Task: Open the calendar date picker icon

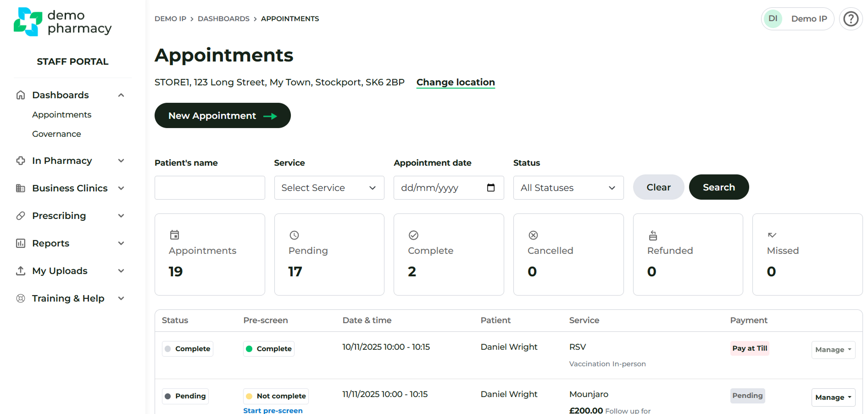Action: (490, 188)
